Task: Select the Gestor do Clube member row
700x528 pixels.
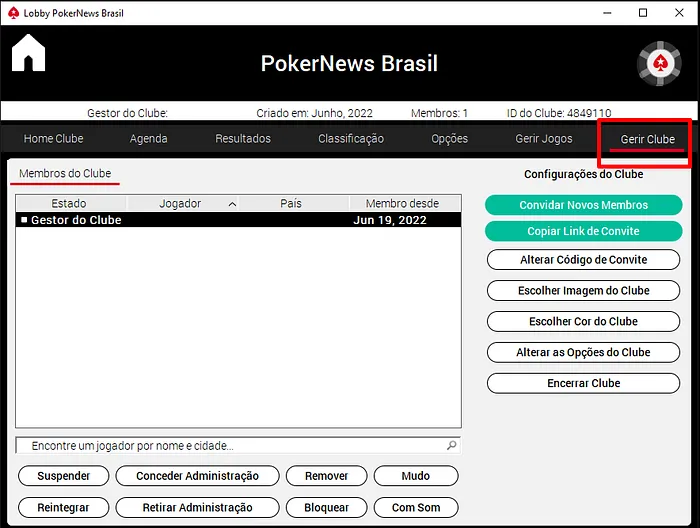Action: pyautogui.click(x=238, y=220)
